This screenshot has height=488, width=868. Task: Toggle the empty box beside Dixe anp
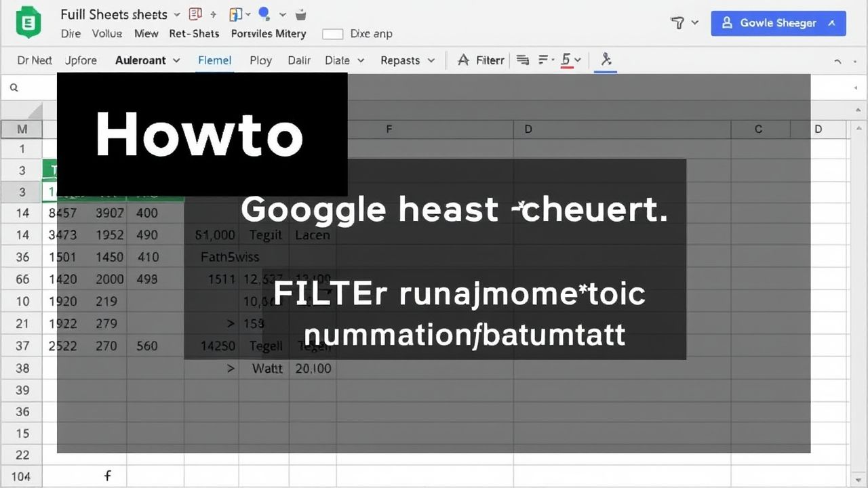332,34
